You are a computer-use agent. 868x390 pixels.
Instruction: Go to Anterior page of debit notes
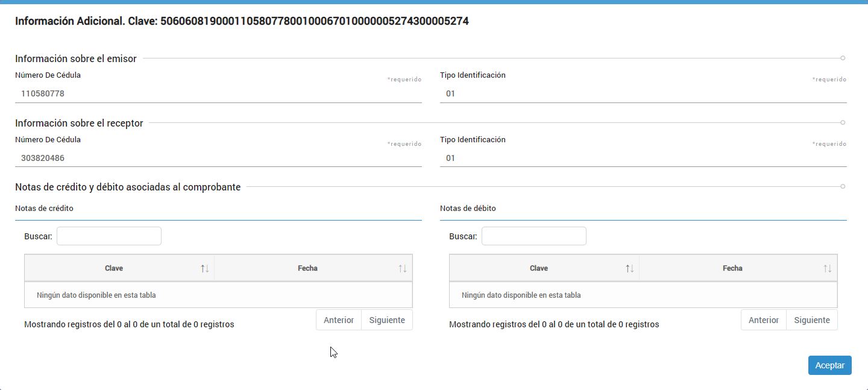(x=764, y=320)
